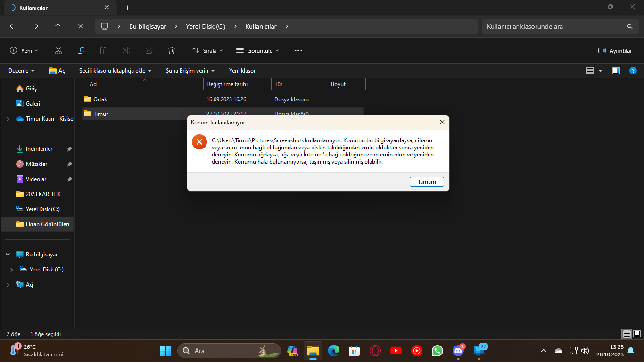This screenshot has width=644, height=362.
Task: Click the Yeni klasör button
Action: [242, 71]
